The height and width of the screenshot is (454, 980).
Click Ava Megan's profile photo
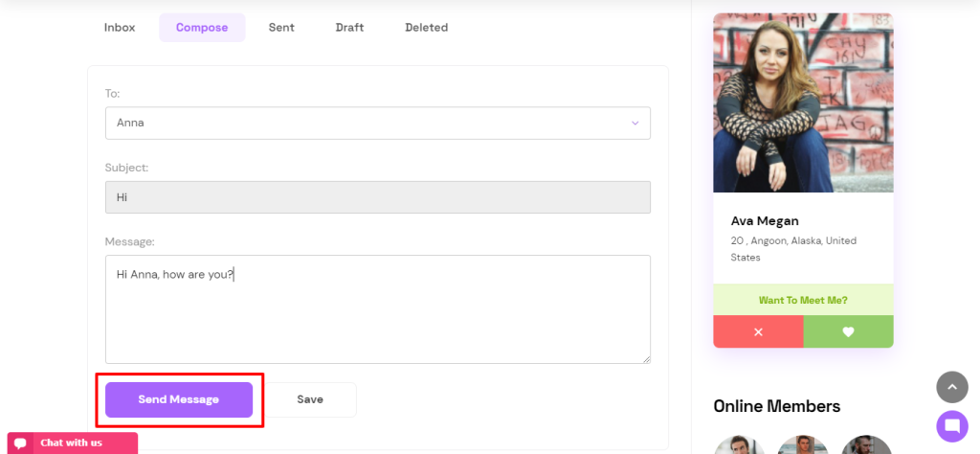[803, 102]
